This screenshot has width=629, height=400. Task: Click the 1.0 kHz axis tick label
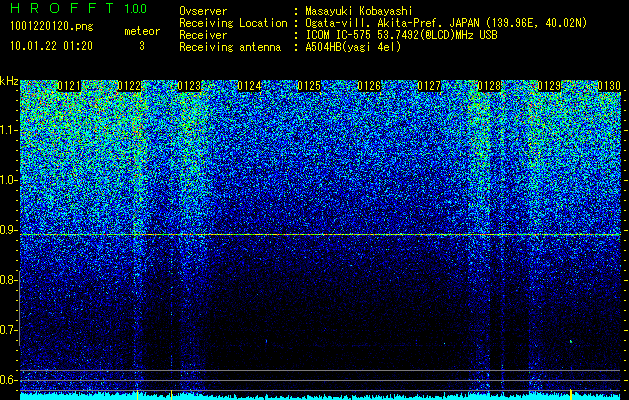(9, 180)
